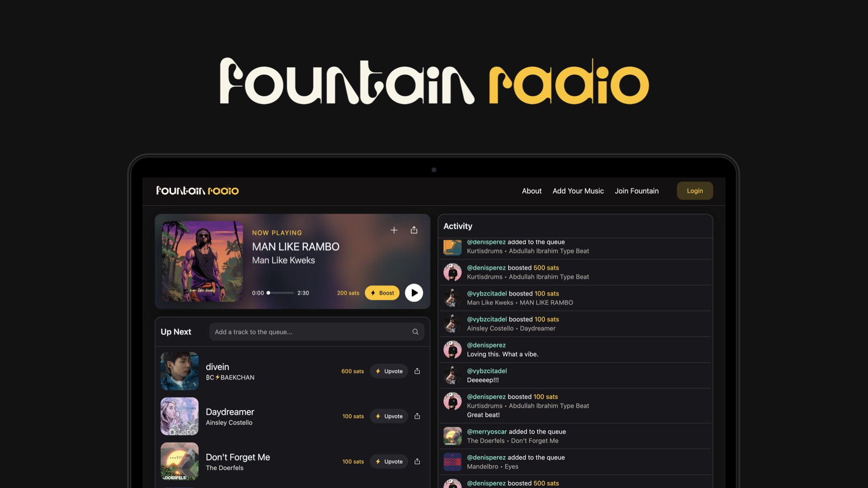This screenshot has width=868, height=488.
Task: Click the Fountain Radio logo in header
Action: [x=198, y=191]
